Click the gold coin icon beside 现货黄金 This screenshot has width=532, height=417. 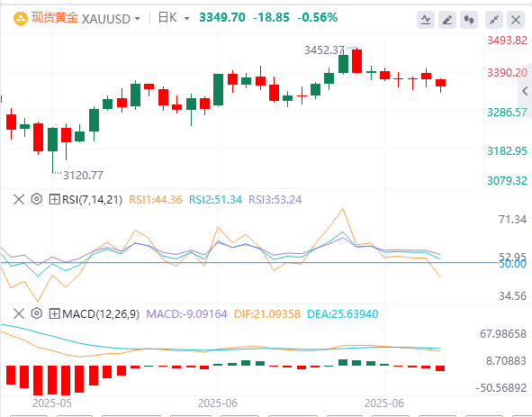coord(21,19)
